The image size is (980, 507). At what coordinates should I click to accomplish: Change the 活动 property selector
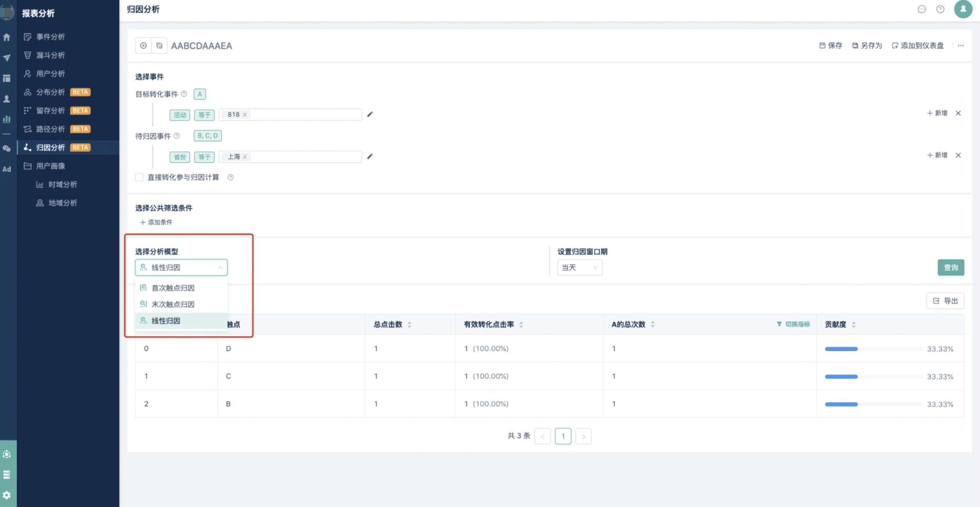click(x=180, y=114)
